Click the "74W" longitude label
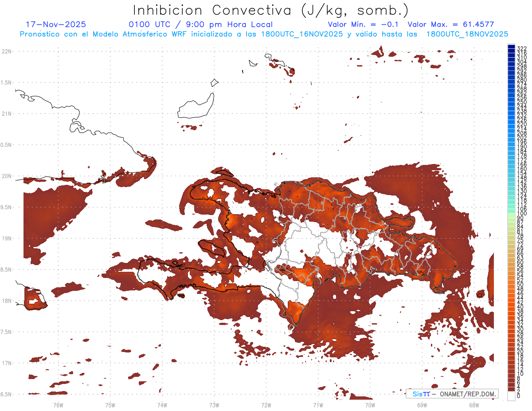Viewport: 532px width, 411px height. 162,405
